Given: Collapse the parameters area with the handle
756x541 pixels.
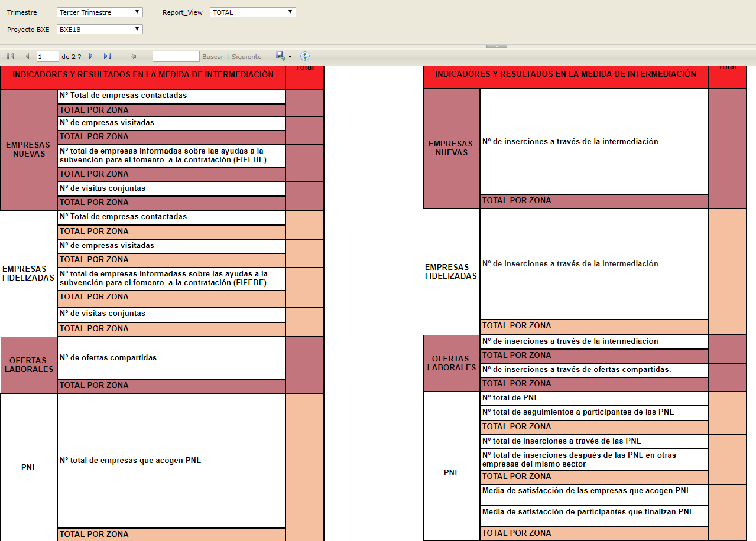Looking at the screenshot, I should 497,46.
